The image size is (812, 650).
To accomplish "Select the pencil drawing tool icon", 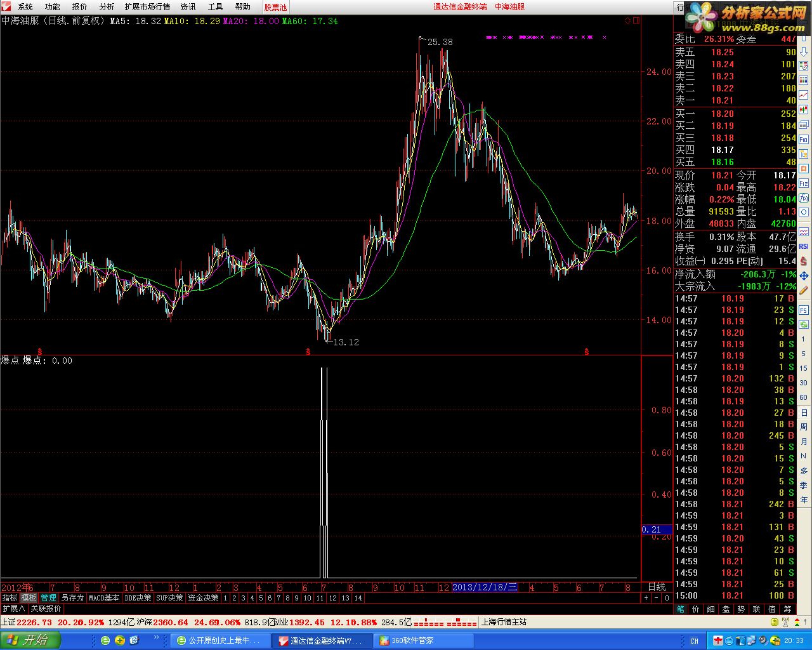I will [x=804, y=290].
